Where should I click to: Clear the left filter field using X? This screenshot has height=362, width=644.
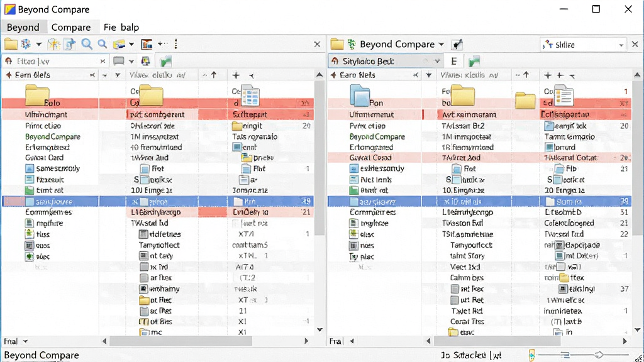pyautogui.click(x=103, y=61)
